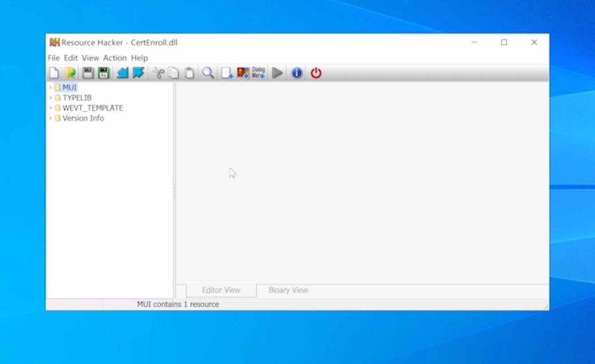Select the WEVT_TEMPLATE folder item

89,108
